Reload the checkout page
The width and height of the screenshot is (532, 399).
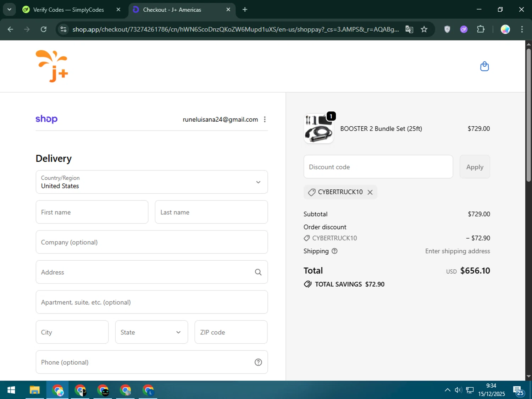44,29
